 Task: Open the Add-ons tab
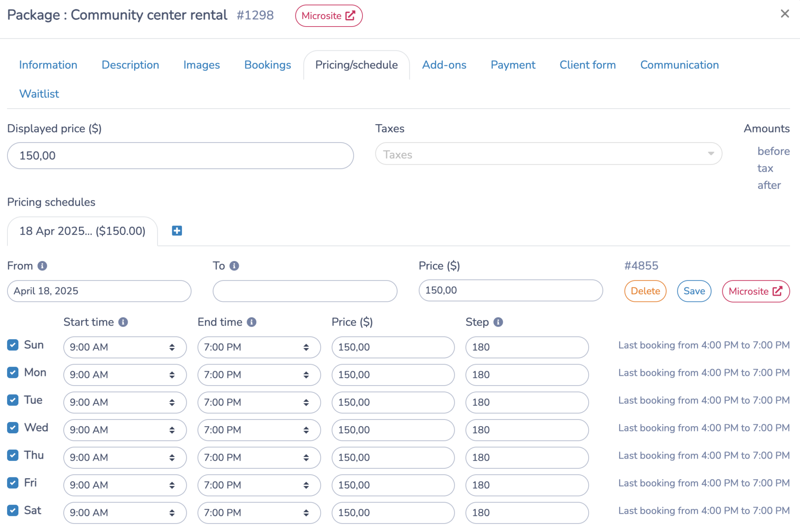(444, 65)
